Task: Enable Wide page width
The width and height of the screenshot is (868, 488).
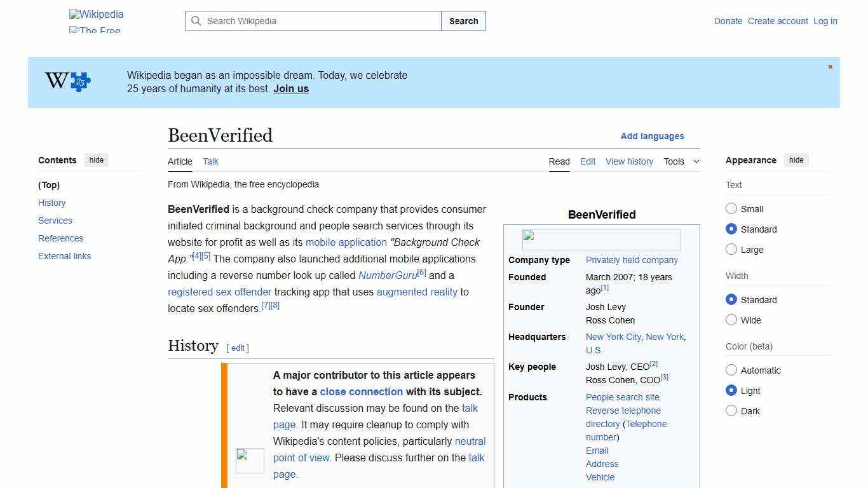Action: [x=731, y=320]
